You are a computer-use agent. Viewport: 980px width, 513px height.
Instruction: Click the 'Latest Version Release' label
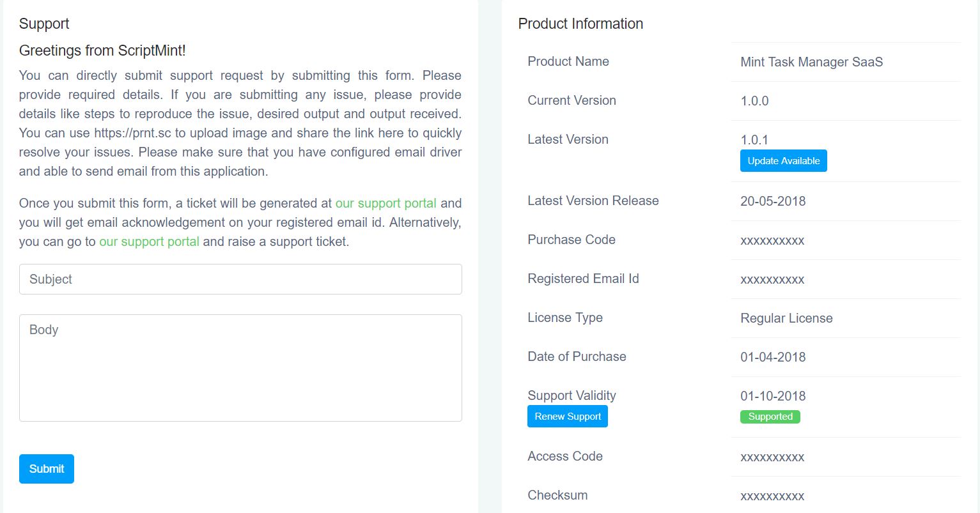click(593, 201)
